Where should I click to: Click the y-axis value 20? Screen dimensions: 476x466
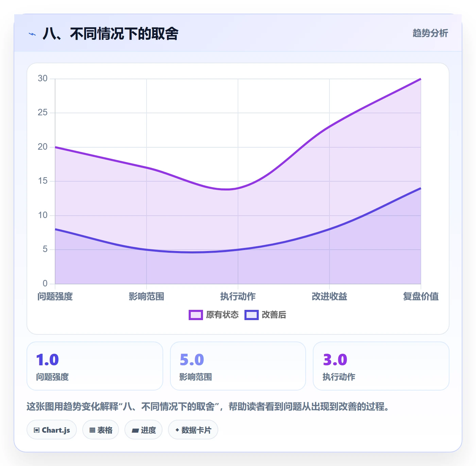click(x=42, y=147)
